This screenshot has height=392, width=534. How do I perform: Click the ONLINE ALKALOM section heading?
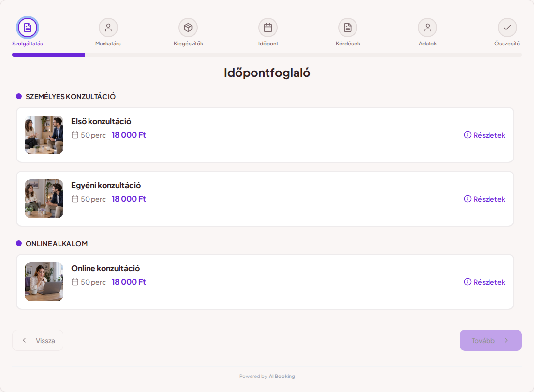pos(57,244)
